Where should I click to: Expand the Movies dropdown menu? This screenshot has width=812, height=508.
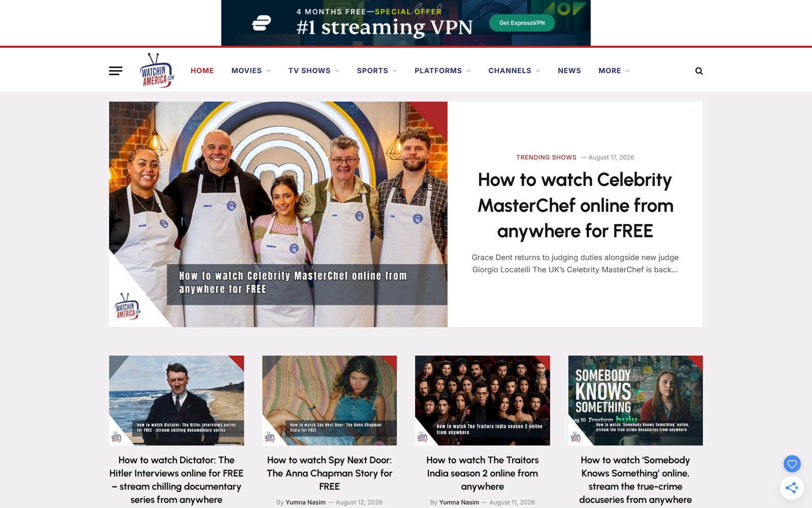[x=251, y=71]
